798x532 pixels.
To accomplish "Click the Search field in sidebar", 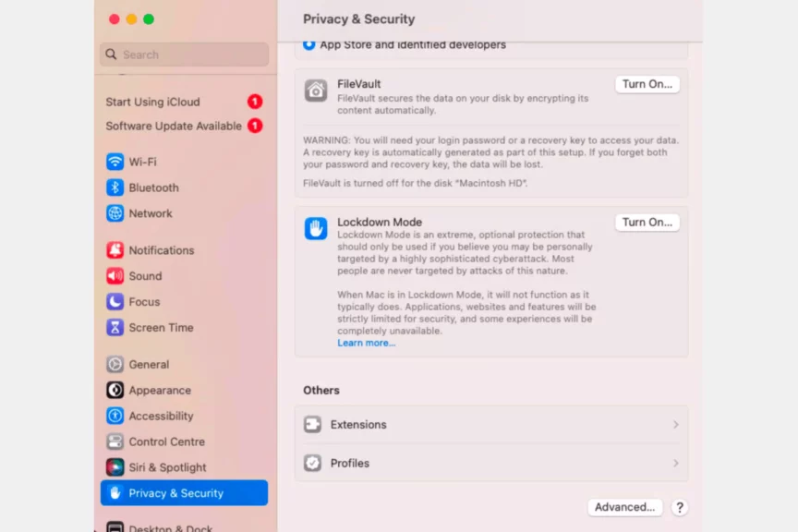I will [x=185, y=54].
